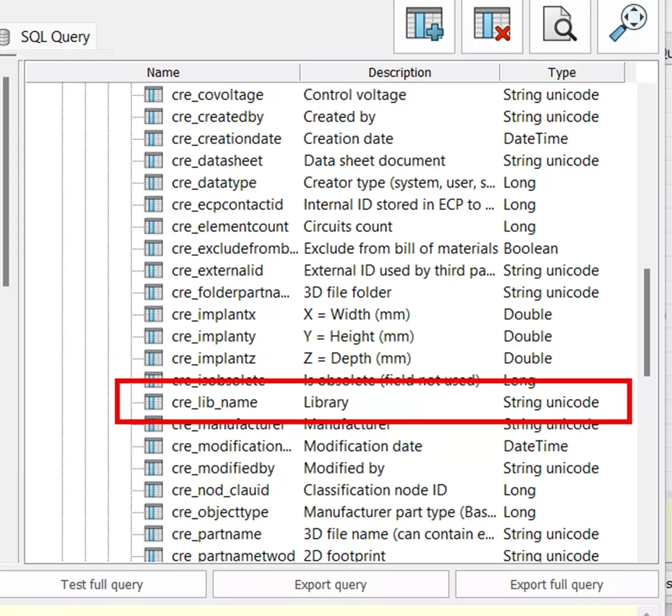This screenshot has height=616, width=672.
Task: Click the Export full query button
Action: pos(556,584)
